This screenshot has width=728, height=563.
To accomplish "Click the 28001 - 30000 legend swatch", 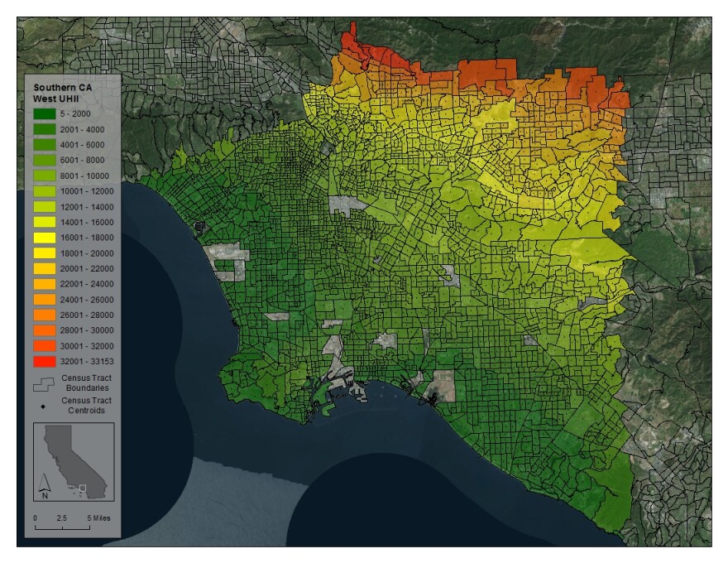I will tap(45, 330).
